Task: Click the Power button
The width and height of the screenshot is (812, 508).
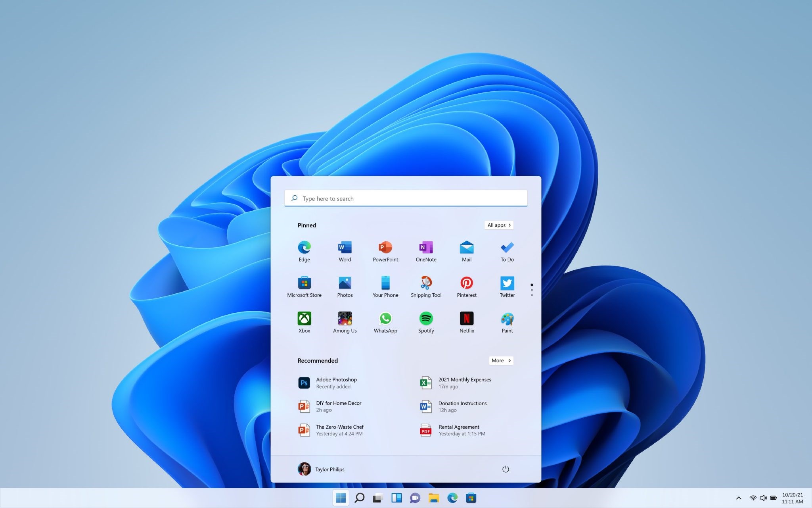Action: (x=505, y=468)
